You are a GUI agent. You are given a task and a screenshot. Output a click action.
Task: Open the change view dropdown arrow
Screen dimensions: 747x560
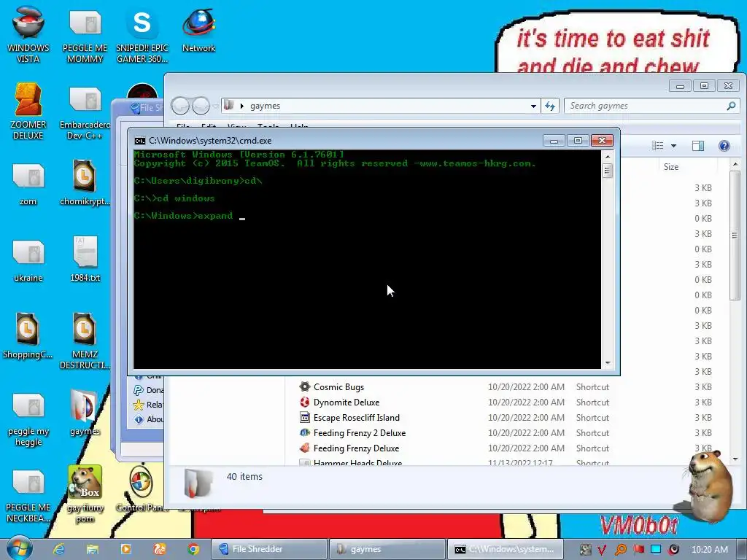tap(673, 146)
